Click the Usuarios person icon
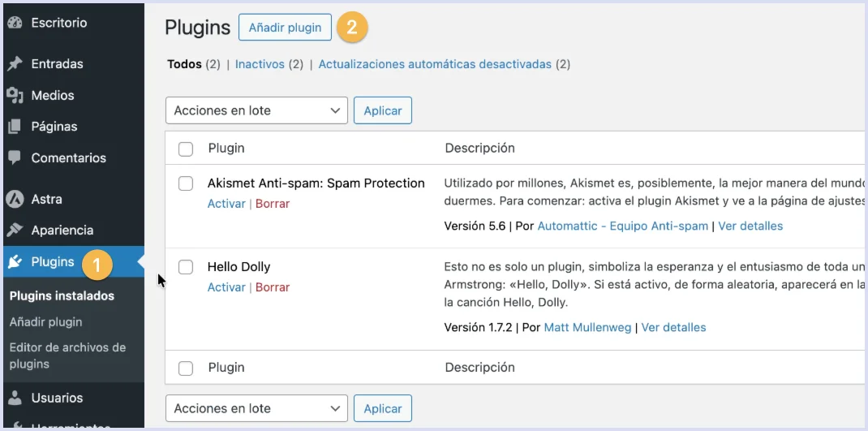Image resolution: width=868 pixels, height=431 pixels. tap(15, 398)
